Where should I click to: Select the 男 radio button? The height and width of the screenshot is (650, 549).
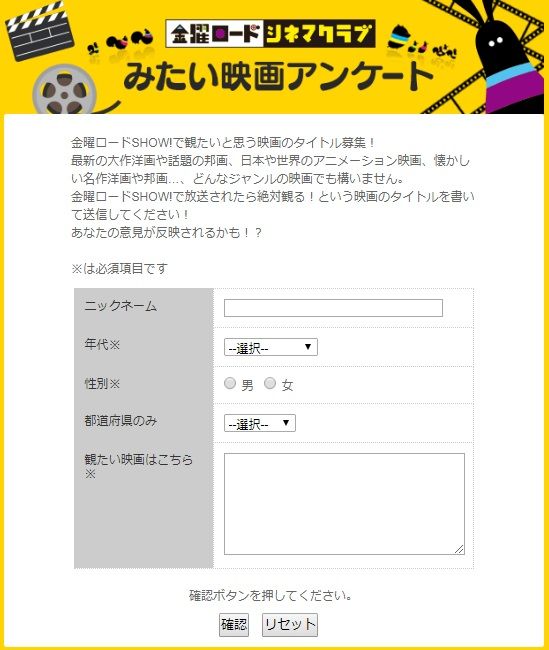[x=230, y=383]
